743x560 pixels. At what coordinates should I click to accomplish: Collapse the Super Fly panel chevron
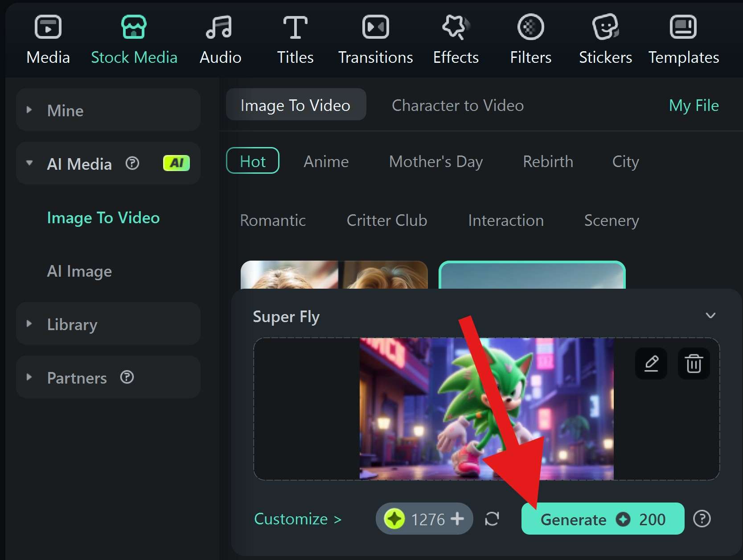pos(710,315)
